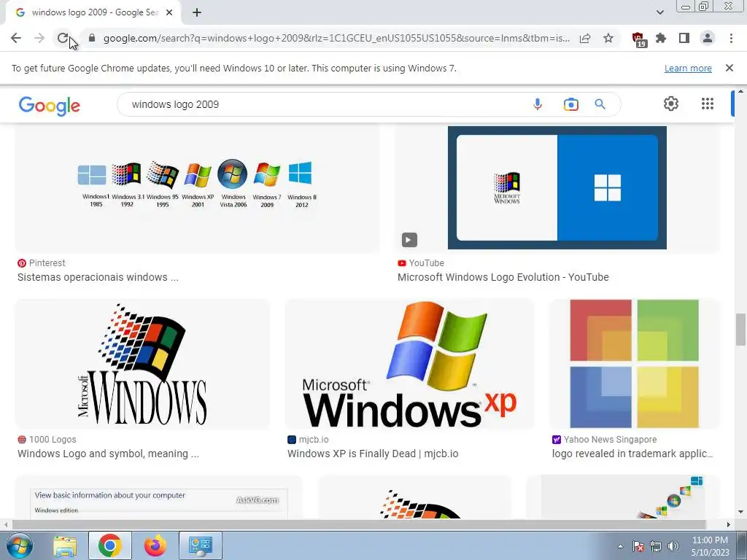The height and width of the screenshot is (560, 747).
Task: Open 'Windows XP is Finally Dead | mjcb.io'
Action: [x=373, y=454]
